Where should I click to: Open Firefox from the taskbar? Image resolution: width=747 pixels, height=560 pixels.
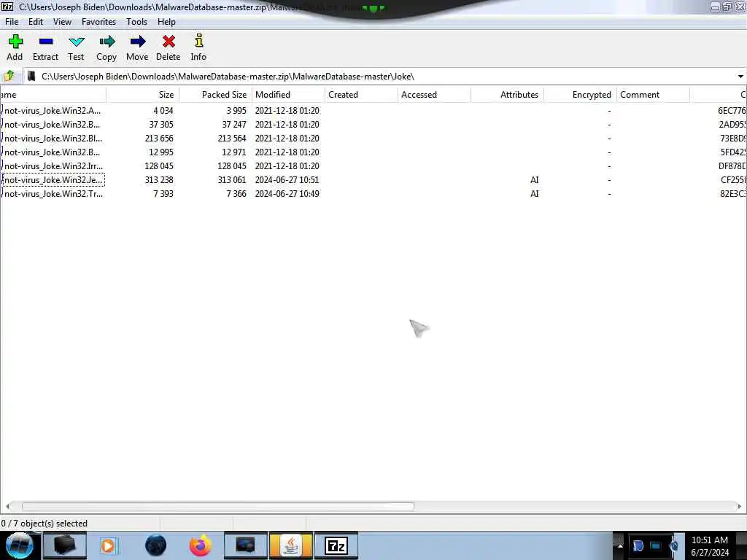tap(200, 545)
